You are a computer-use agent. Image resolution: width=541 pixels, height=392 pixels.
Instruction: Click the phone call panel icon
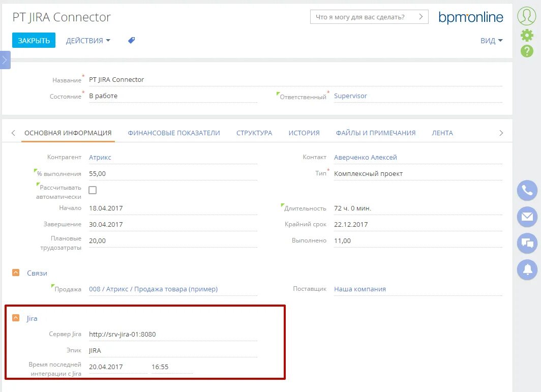coord(527,191)
